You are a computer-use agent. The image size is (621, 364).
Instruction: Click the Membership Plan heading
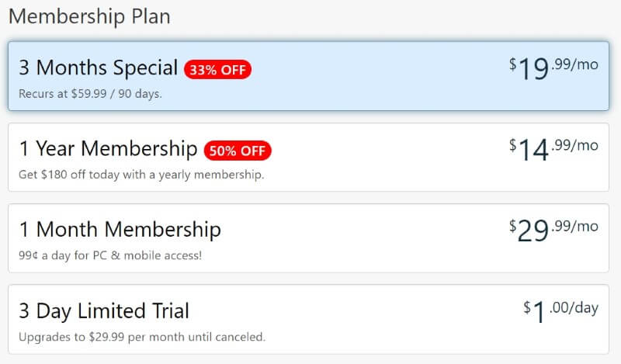point(89,16)
